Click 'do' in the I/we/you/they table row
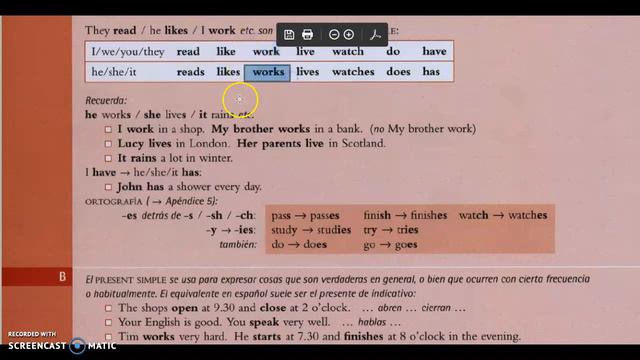 point(393,51)
